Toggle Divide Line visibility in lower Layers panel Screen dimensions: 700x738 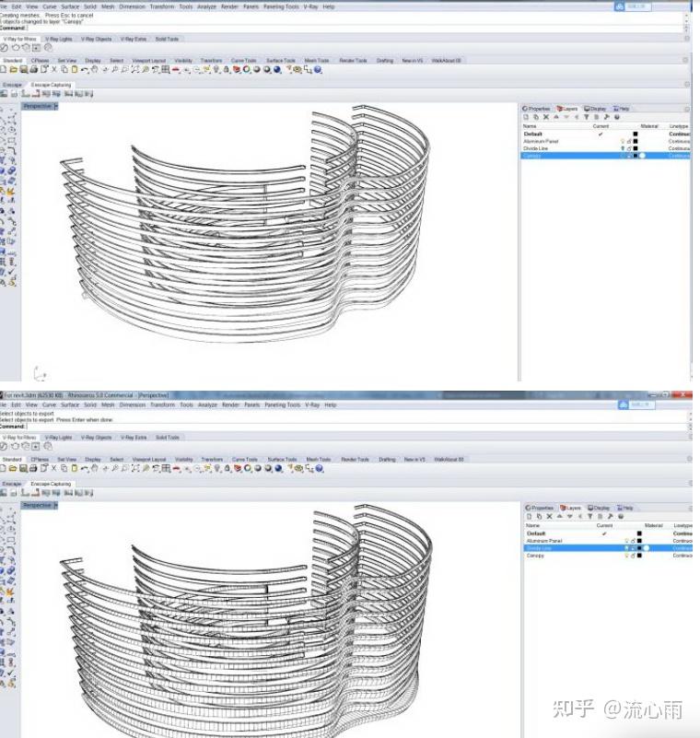point(626,548)
